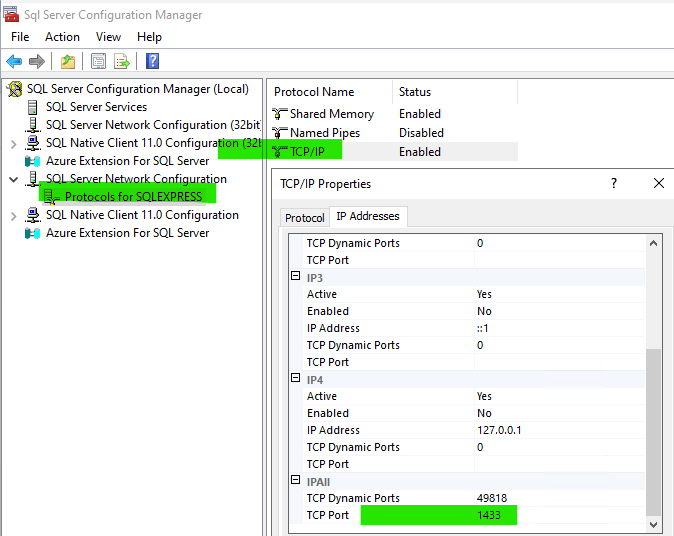Click the TCP/IP protocol icon
This screenshot has width=674, height=536.
(279, 152)
